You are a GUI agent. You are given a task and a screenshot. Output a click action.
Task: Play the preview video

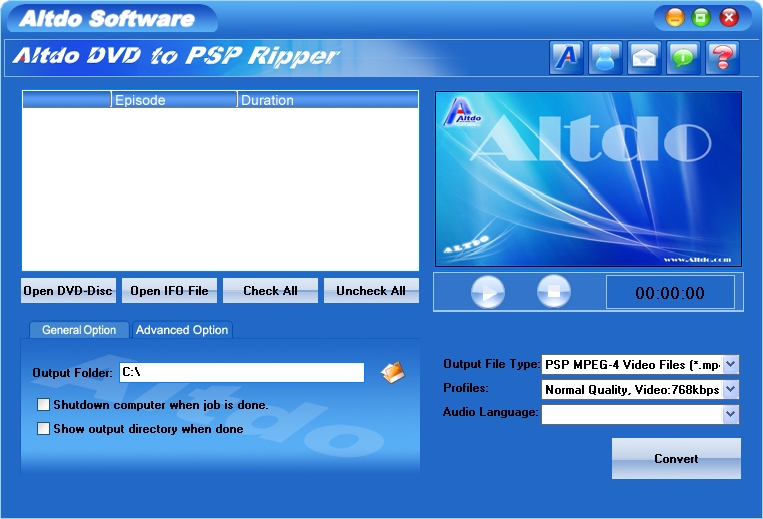pos(488,292)
